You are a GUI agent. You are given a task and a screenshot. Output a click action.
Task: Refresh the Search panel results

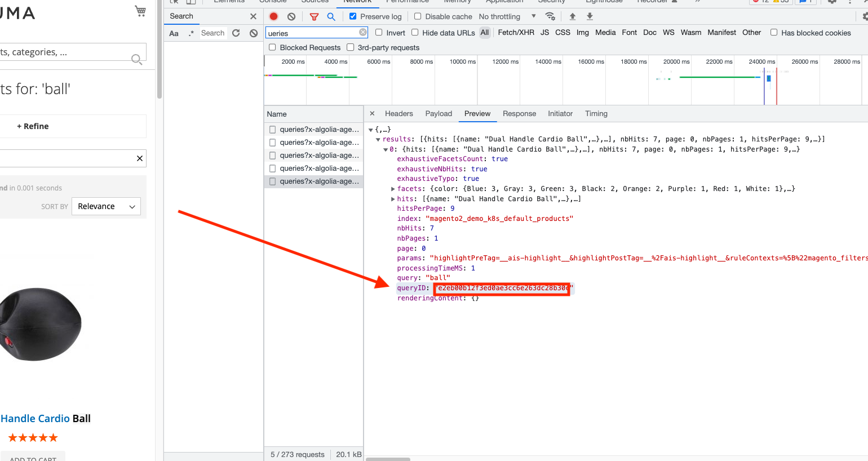point(236,33)
